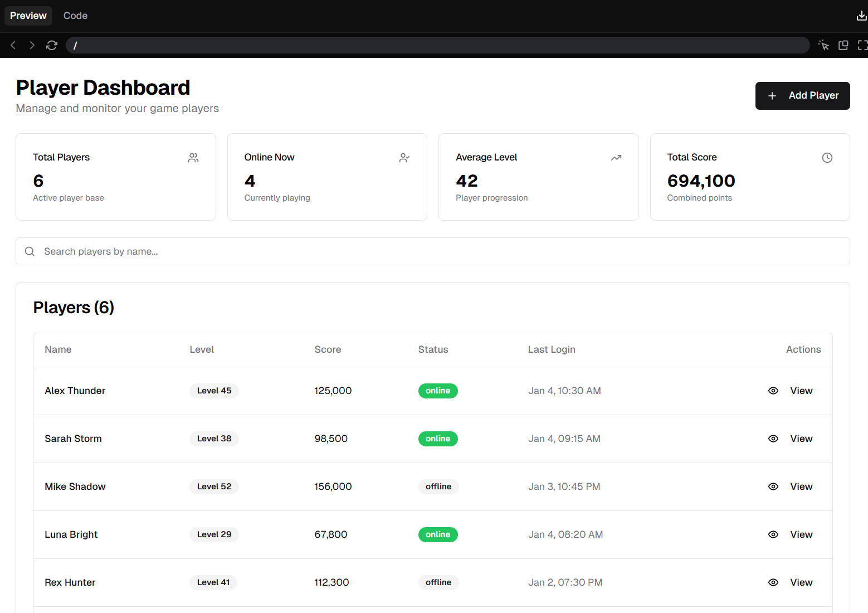
Task: Click the online badge for Luna Bright
Action: click(438, 534)
